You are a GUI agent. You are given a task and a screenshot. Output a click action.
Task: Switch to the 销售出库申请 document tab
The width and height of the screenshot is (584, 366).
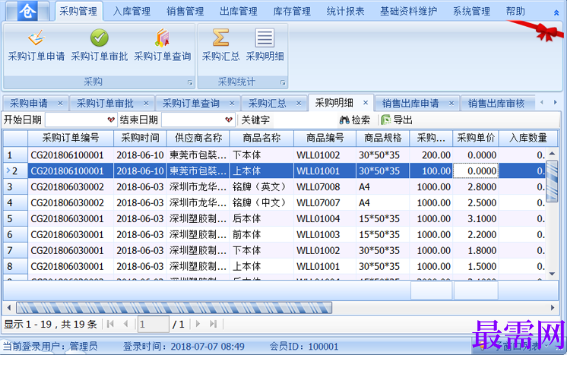tap(410, 103)
